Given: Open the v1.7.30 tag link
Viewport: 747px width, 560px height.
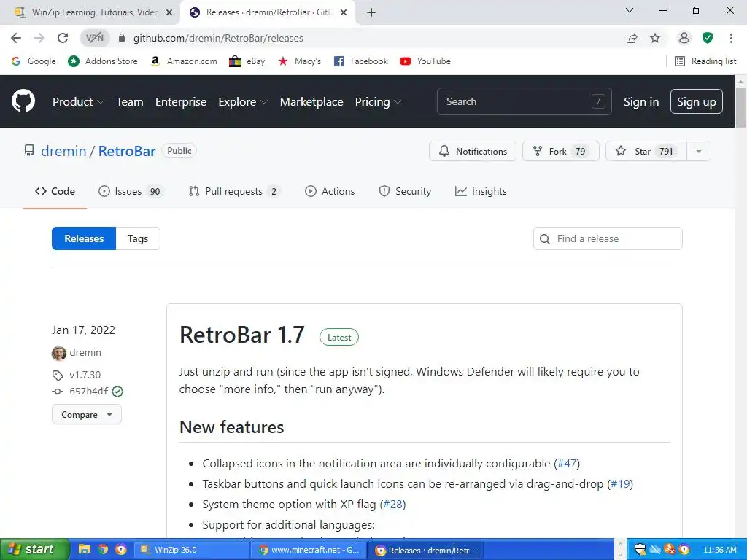Looking at the screenshot, I should click(85, 375).
